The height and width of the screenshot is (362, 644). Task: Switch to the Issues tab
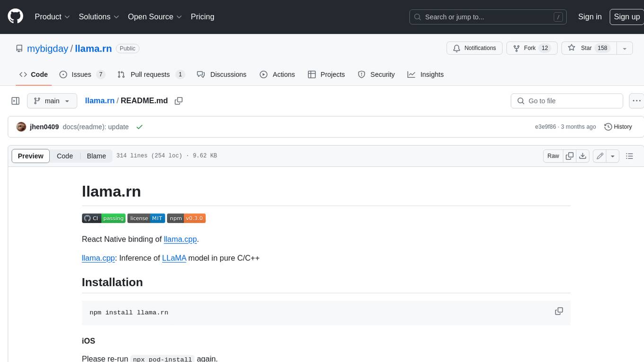tap(82, 74)
